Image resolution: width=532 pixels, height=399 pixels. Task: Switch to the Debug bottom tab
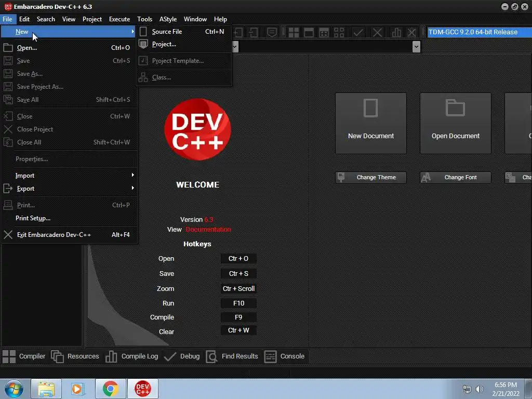182,356
